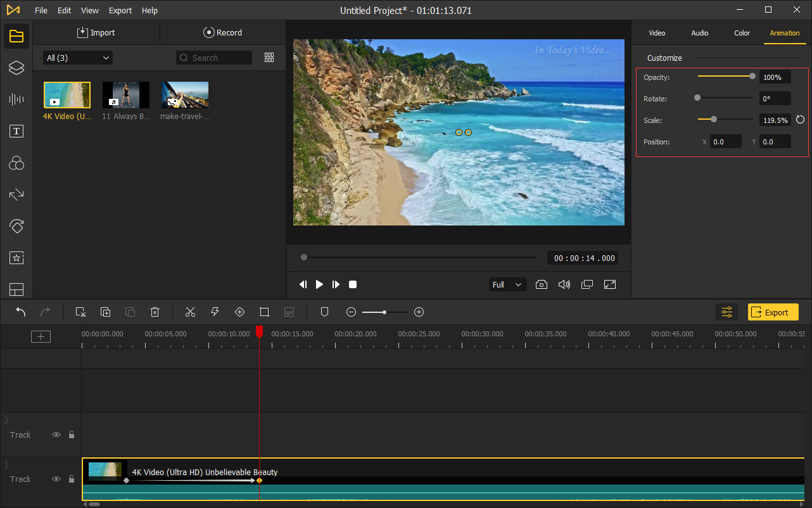The image size is (812, 508).
Task: Open the Crop tool on the toolbar
Action: click(264, 312)
